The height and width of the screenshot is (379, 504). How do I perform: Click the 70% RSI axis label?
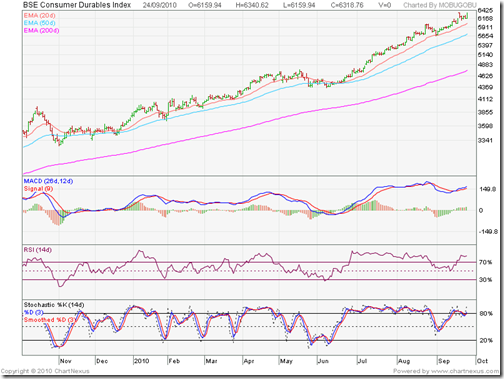click(x=485, y=262)
